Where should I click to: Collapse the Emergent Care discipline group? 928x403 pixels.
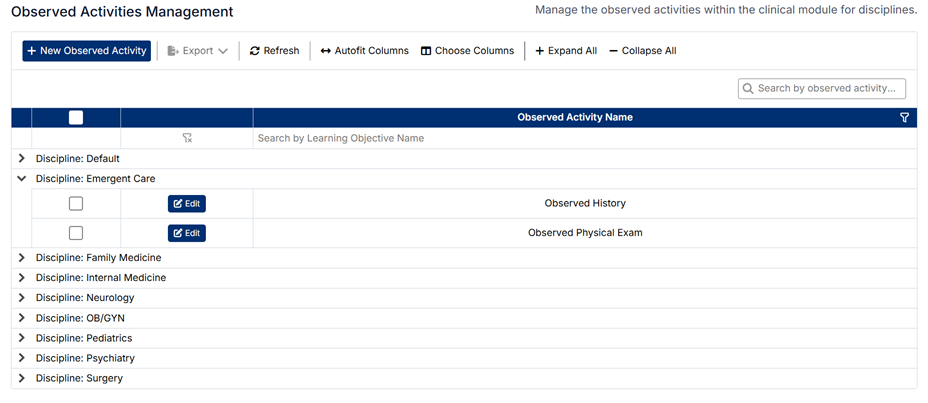click(22, 179)
